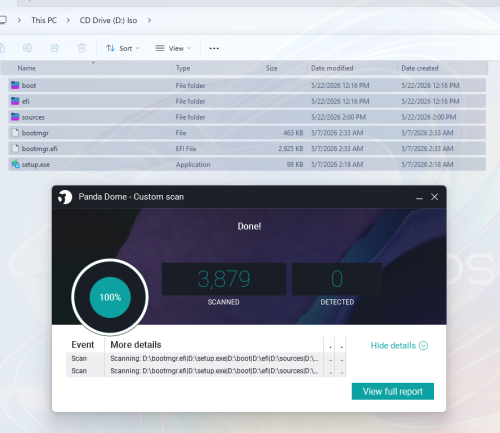Select the second Scan event row
The image size is (500, 433).
(x=206, y=371)
